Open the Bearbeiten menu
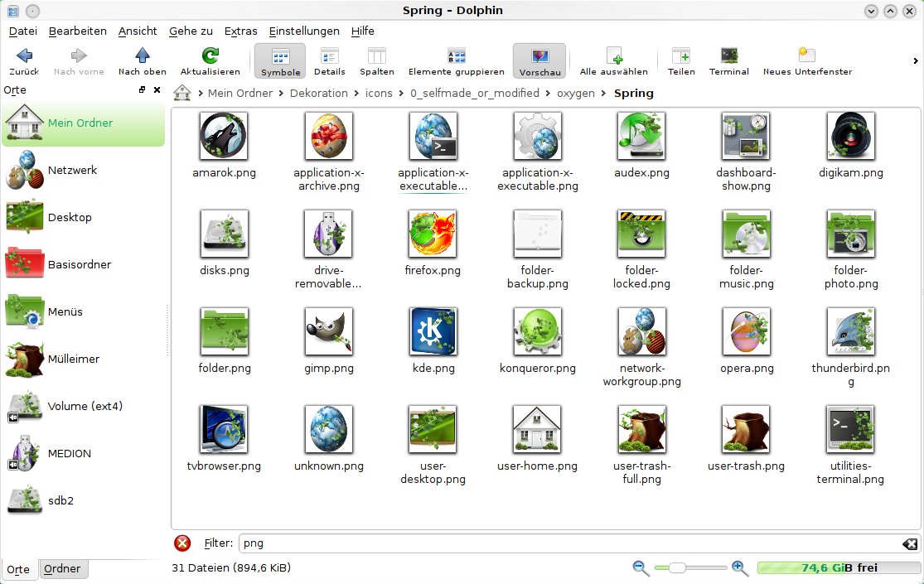This screenshot has height=584, width=924. (77, 31)
